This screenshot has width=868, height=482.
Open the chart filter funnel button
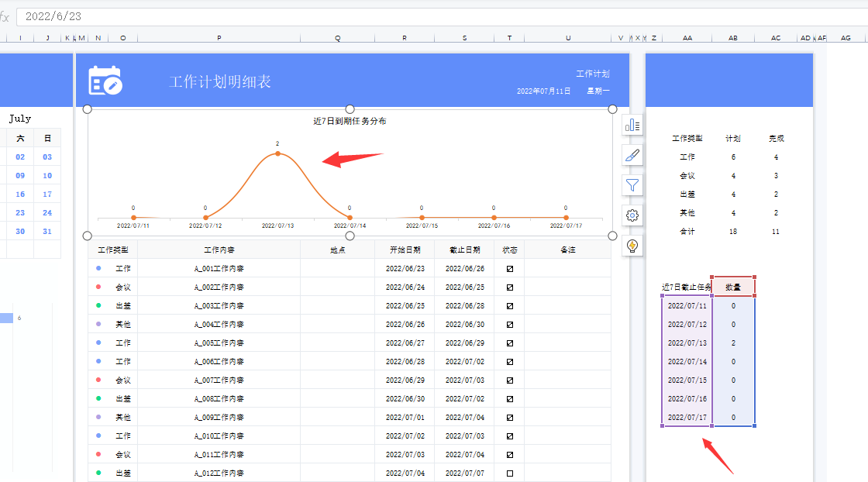(632, 185)
